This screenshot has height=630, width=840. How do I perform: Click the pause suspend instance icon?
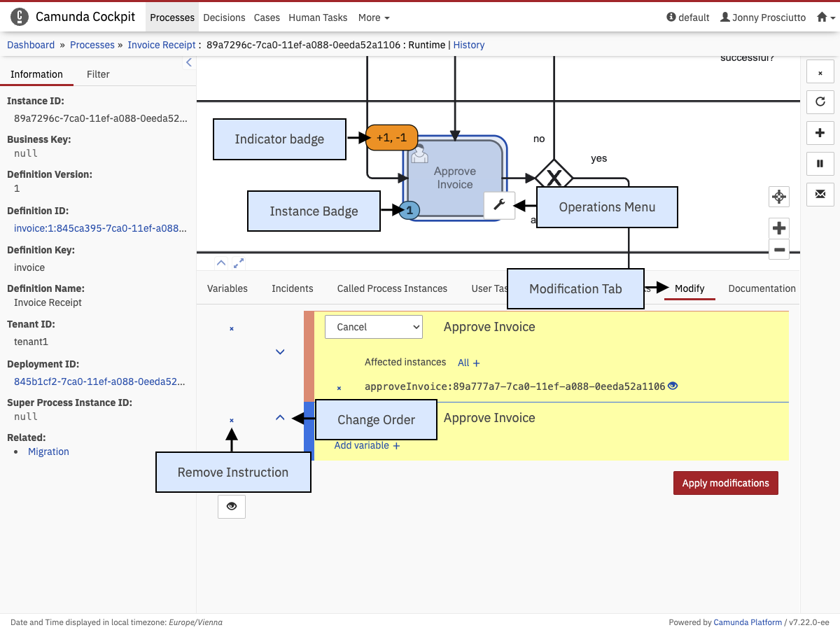(x=820, y=164)
